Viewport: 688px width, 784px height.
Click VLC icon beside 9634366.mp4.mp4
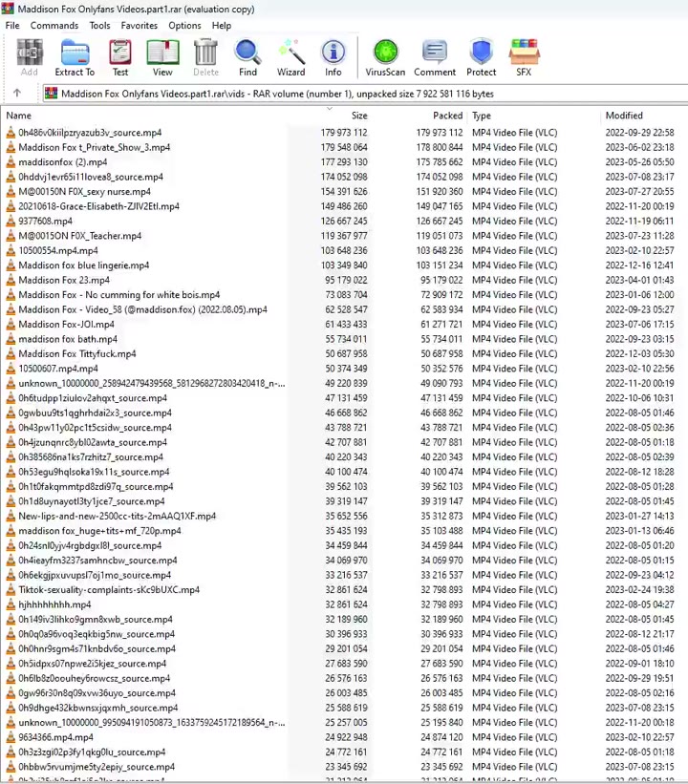pos(11,737)
